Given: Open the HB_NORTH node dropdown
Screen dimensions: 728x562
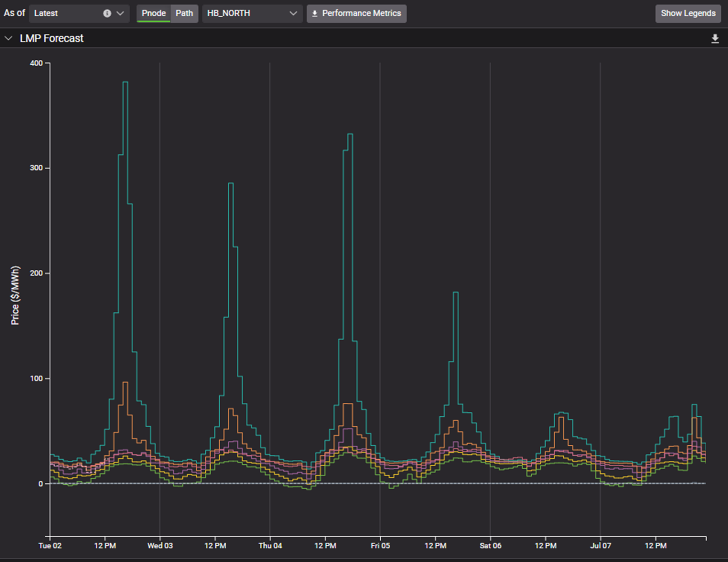Looking at the screenshot, I should [251, 14].
